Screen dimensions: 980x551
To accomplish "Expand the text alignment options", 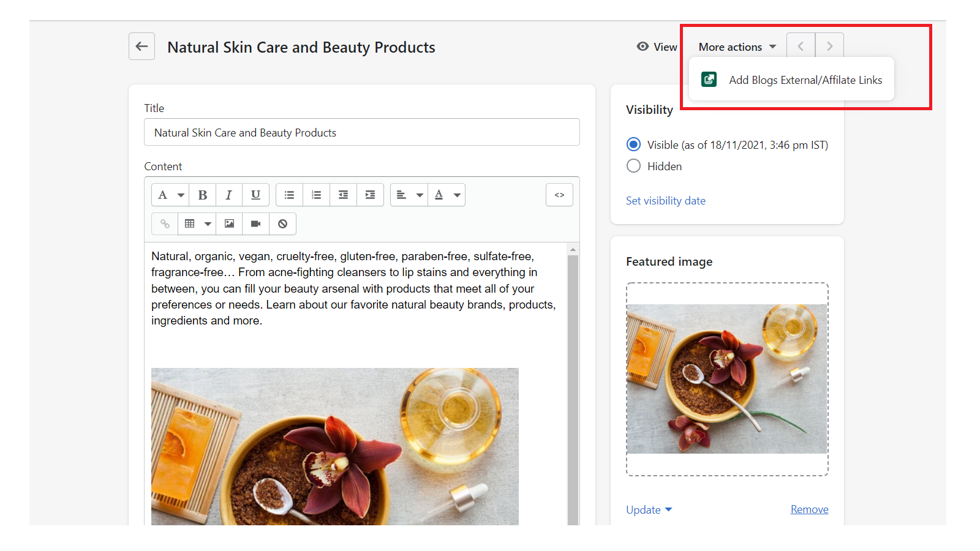I will pyautogui.click(x=419, y=195).
